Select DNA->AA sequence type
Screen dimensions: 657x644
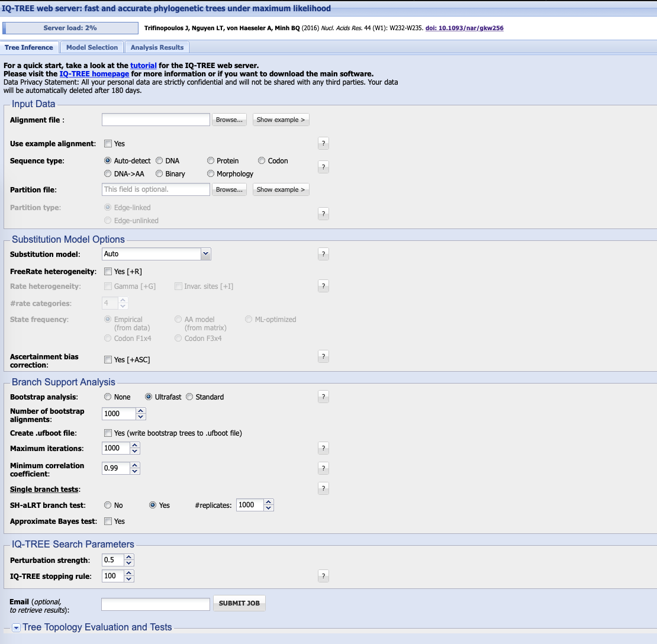tap(108, 173)
